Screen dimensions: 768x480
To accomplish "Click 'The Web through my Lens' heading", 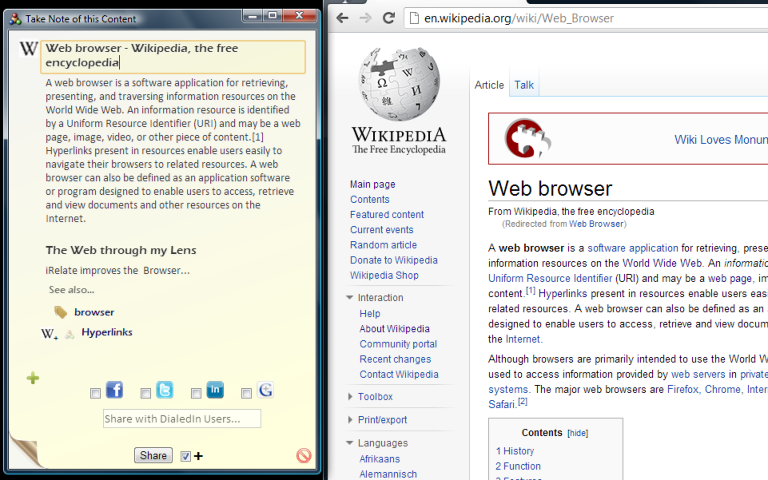I will pos(120,250).
